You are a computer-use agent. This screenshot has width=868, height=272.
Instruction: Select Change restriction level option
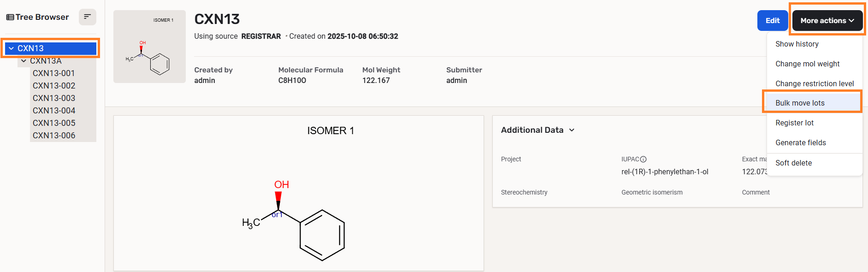click(814, 83)
